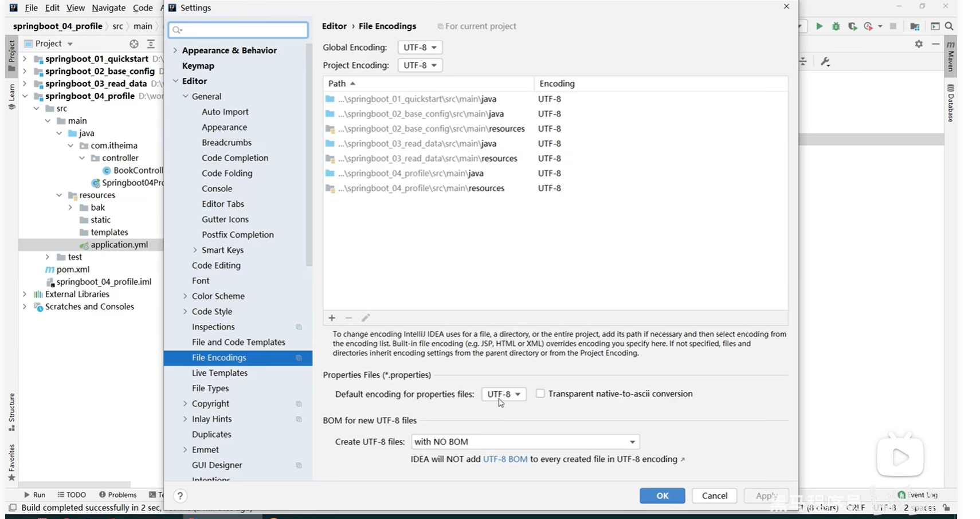The height and width of the screenshot is (519, 980).
Task: Open the File menu
Action: (31, 8)
